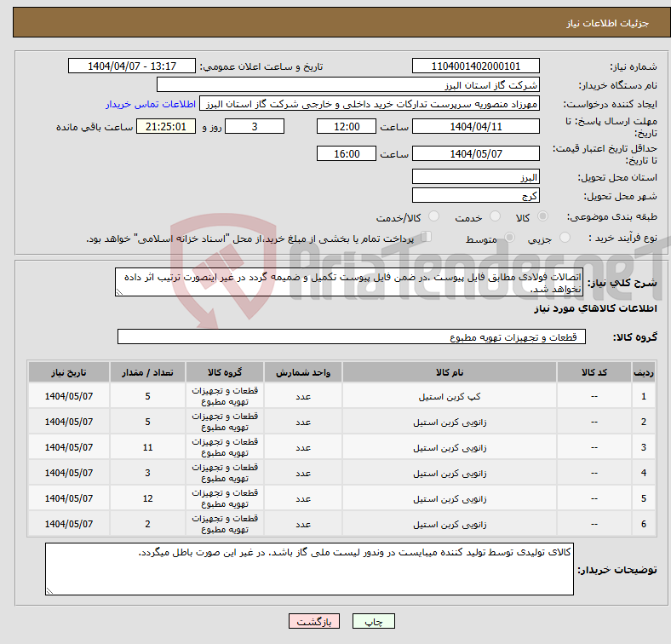Click the تاریخ نیاز column header
The width and height of the screenshot is (671, 644).
69,372
